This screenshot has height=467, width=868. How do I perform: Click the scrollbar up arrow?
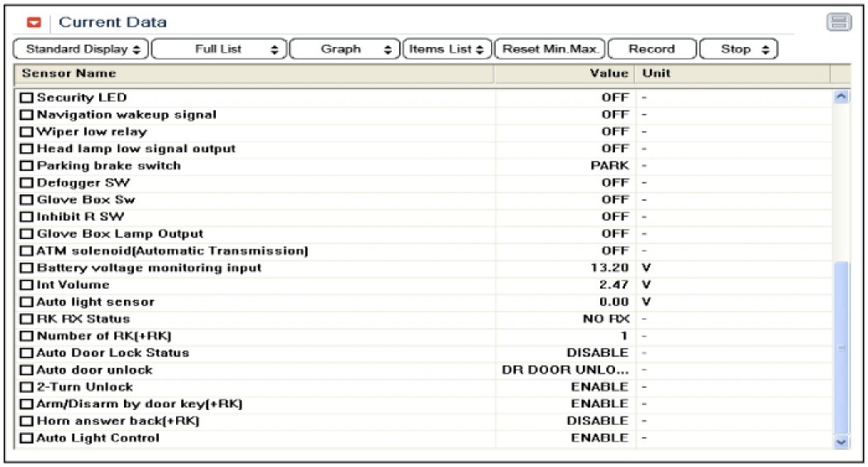(842, 97)
